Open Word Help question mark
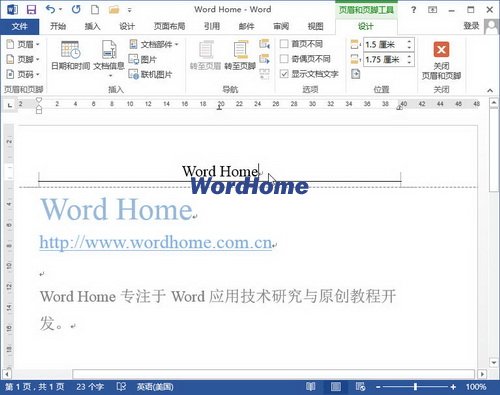The image size is (500, 395). 414,10
